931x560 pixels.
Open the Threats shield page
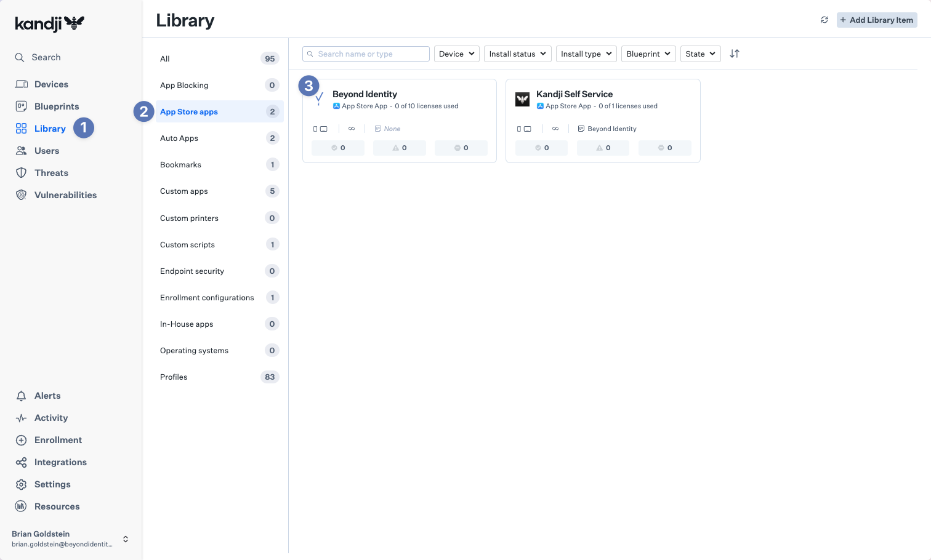(51, 173)
